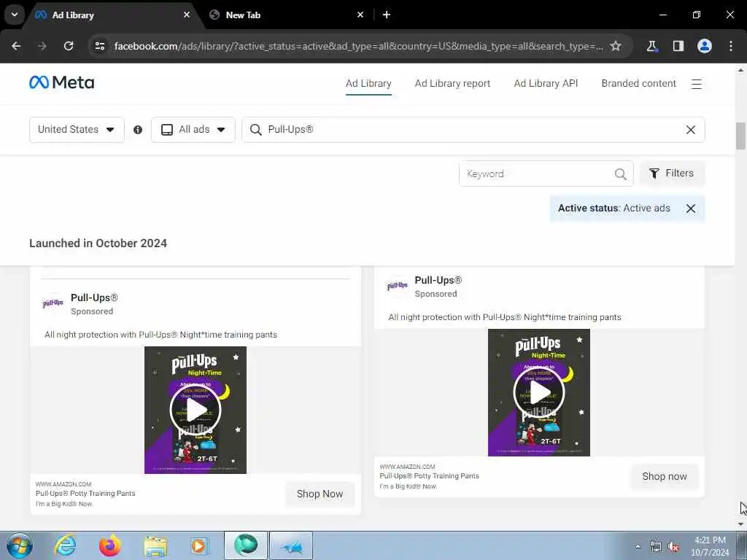
Task: Click the muted volume tray icon
Action: [673, 547]
